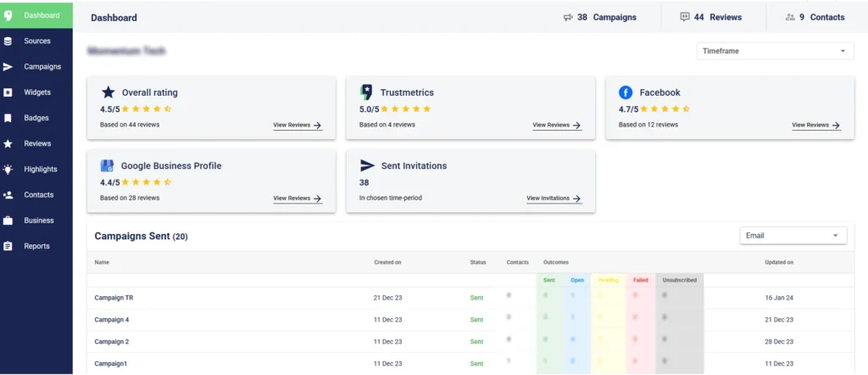Click the megaphone icon beside 38 Campaigns
Screen dimensions: 868x375
click(567, 17)
